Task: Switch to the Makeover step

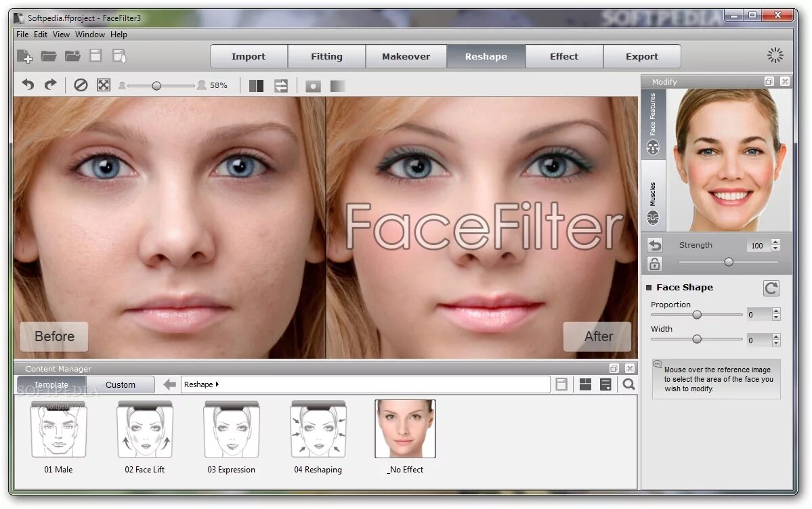Action: pos(406,56)
